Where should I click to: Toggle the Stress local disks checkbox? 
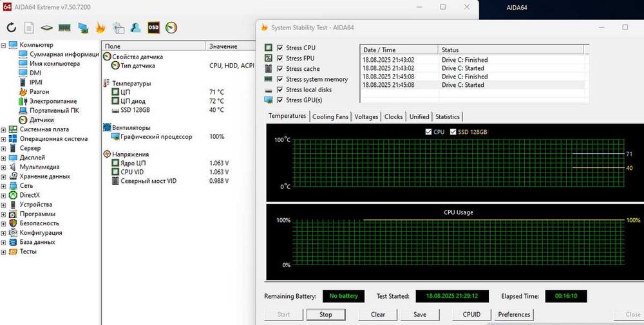(280, 89)
